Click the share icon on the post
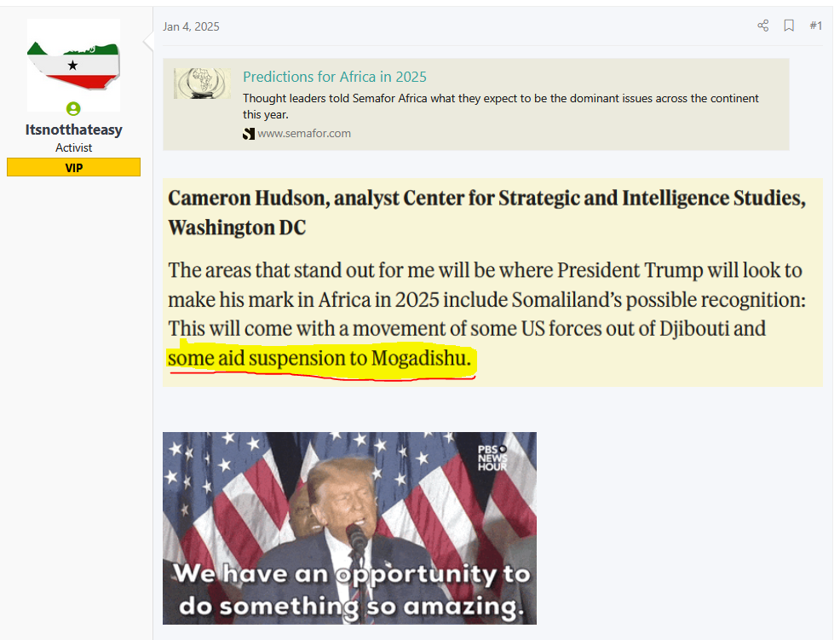 point(762,26)
